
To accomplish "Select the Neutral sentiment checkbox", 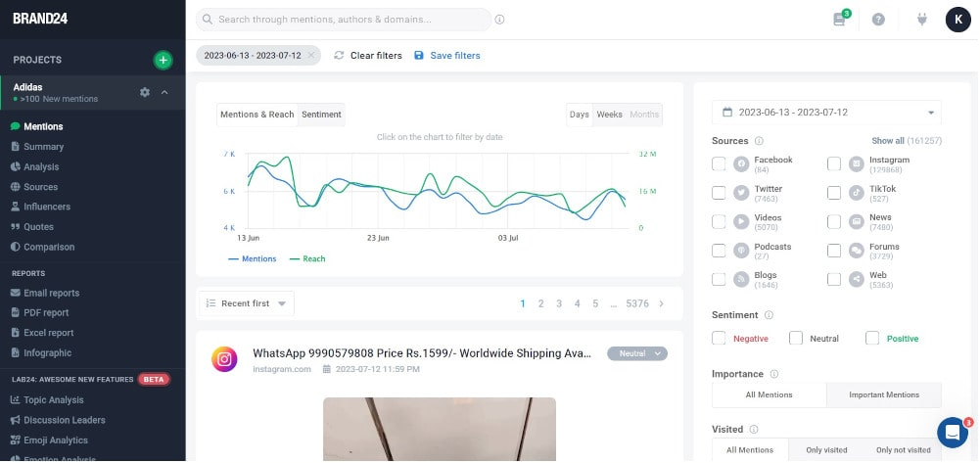I will 796,338.
